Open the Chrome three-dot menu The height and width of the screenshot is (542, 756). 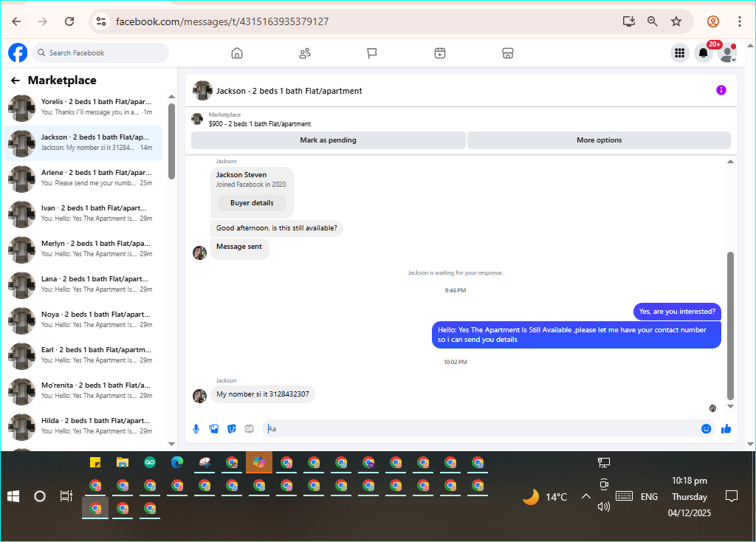[x=739, y=21]
